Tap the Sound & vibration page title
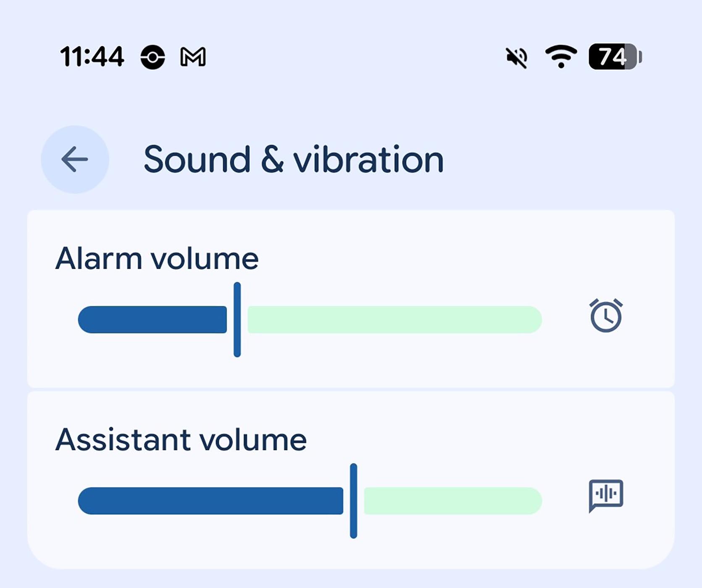 point(293,160)
